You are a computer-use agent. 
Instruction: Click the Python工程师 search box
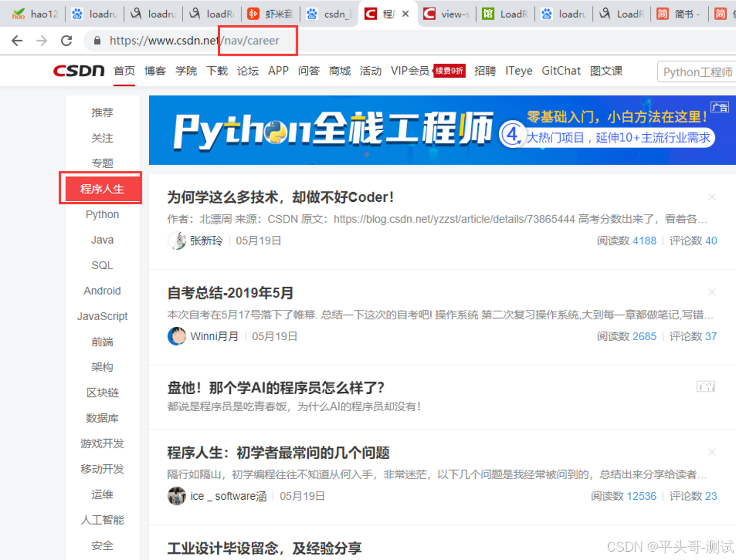pos(697,72)
